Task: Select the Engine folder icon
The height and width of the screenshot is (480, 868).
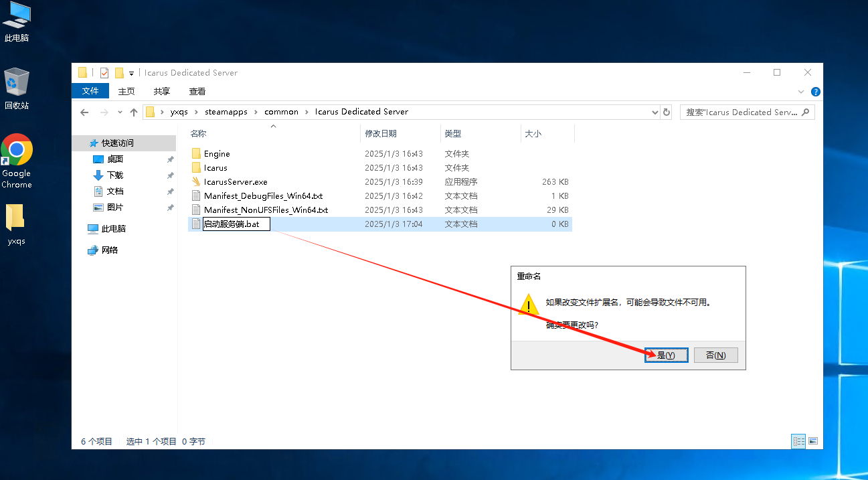Action: (196, 154)
